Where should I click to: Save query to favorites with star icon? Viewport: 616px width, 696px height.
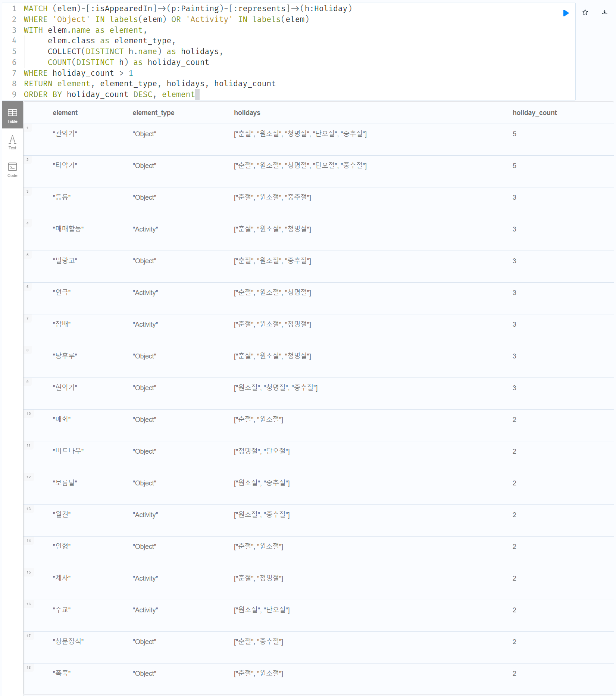coord(585,12)
